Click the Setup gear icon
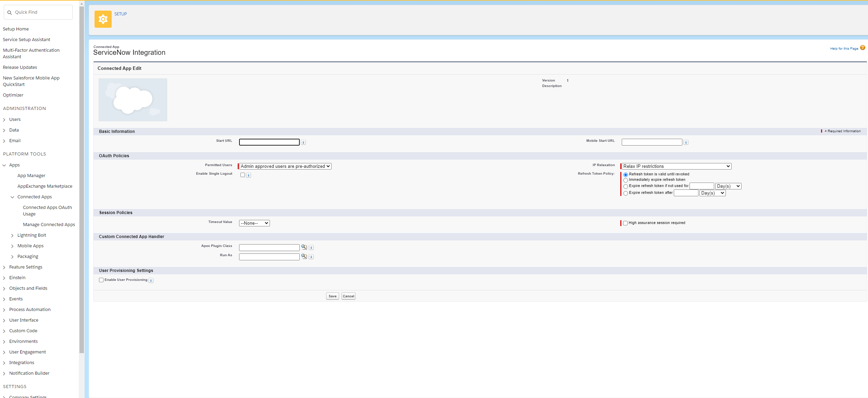Screen dimensions: 868x398 (x=103, y=19)
